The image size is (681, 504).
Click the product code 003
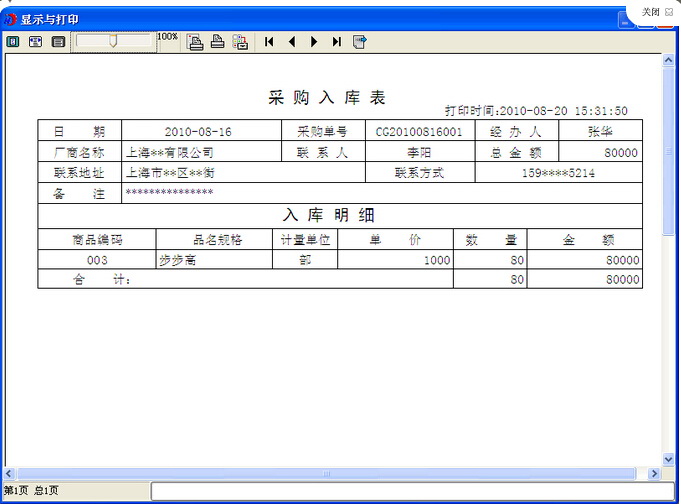point(97,260)
